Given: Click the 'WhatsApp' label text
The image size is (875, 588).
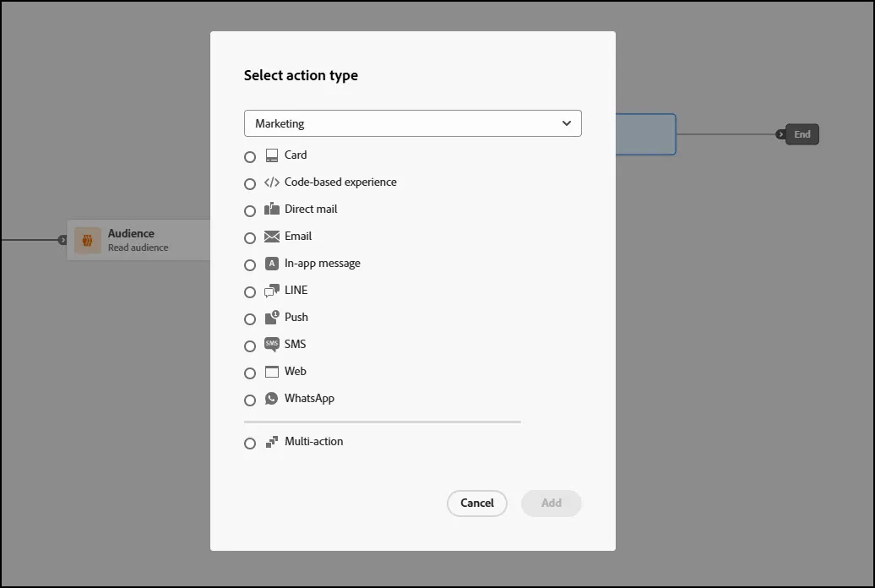Looking at the screenshot, I should [x=310, y=399].
